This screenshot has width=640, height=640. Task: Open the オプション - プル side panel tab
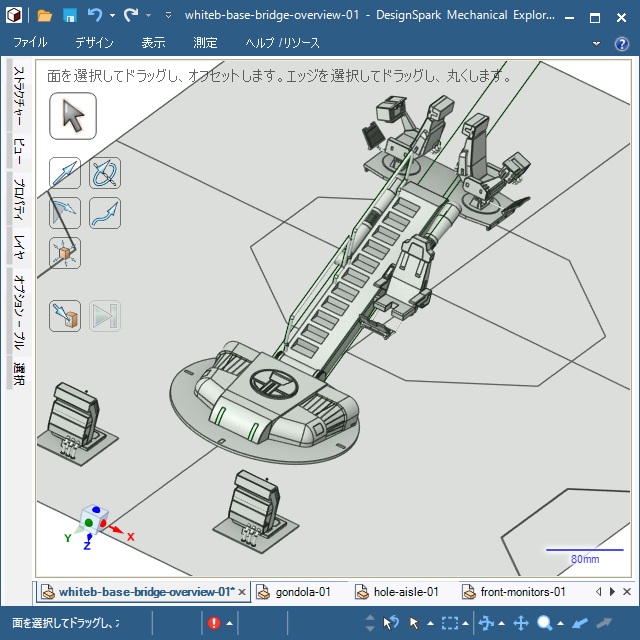coord(18,312)
